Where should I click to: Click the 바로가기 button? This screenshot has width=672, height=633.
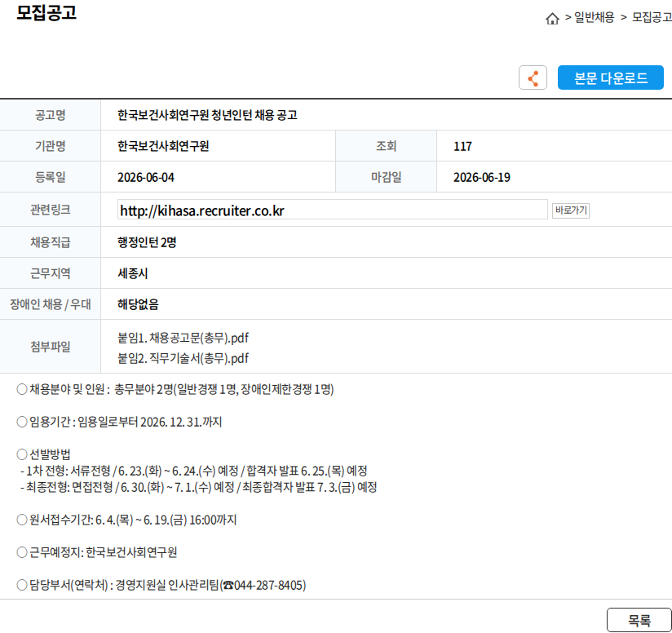[x=570, y=210]
